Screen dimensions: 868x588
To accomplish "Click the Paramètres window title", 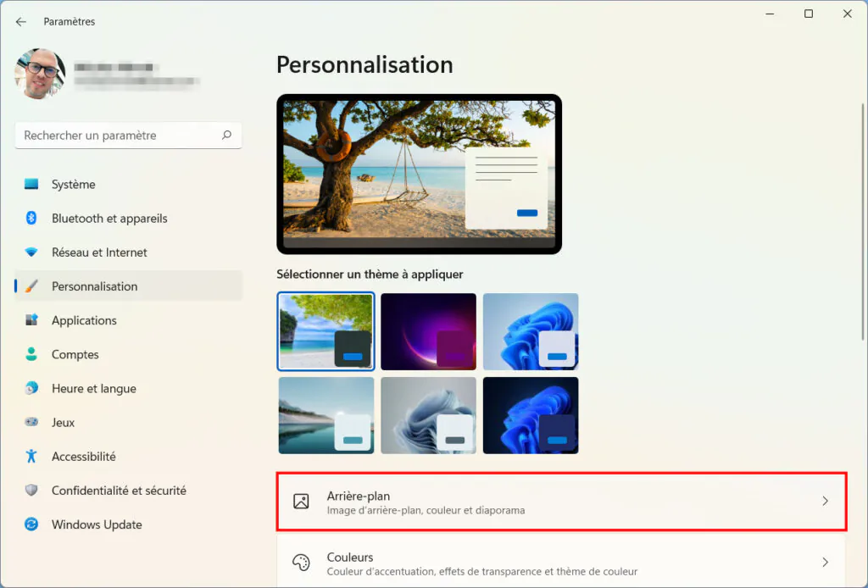I will click(70, 21).
